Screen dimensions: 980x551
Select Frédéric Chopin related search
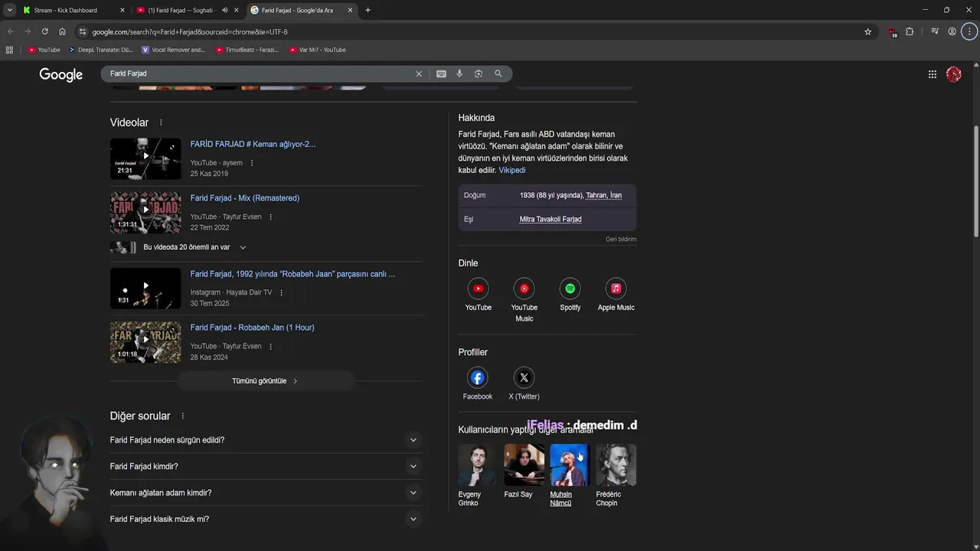tap(616, 475)
